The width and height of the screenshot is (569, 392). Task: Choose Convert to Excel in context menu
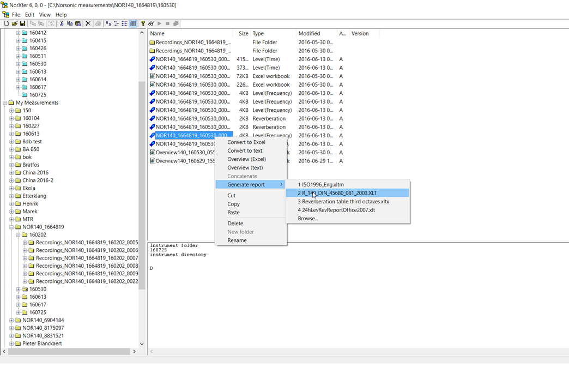(251, 142)
